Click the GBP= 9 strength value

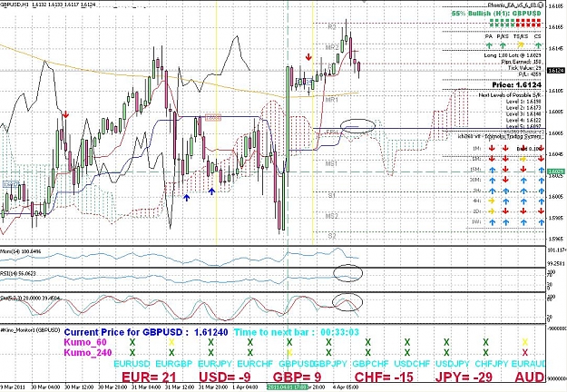pos(297,377)
